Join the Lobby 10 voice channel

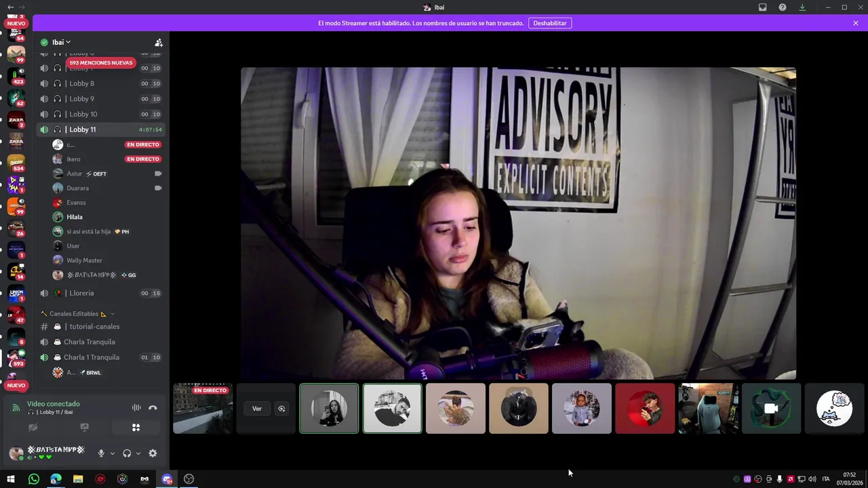(100, 115)
